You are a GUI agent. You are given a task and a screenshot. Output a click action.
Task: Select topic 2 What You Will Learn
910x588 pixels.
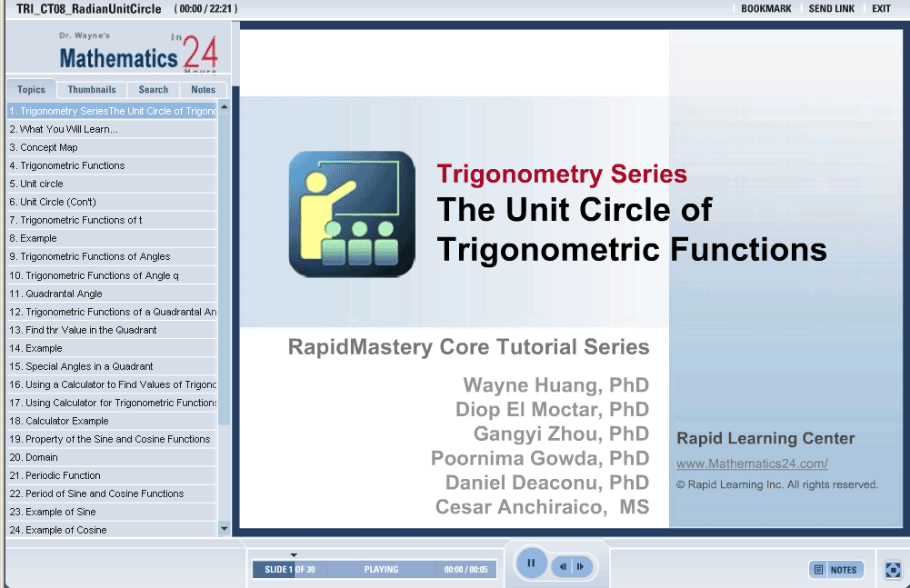[112, 129]
